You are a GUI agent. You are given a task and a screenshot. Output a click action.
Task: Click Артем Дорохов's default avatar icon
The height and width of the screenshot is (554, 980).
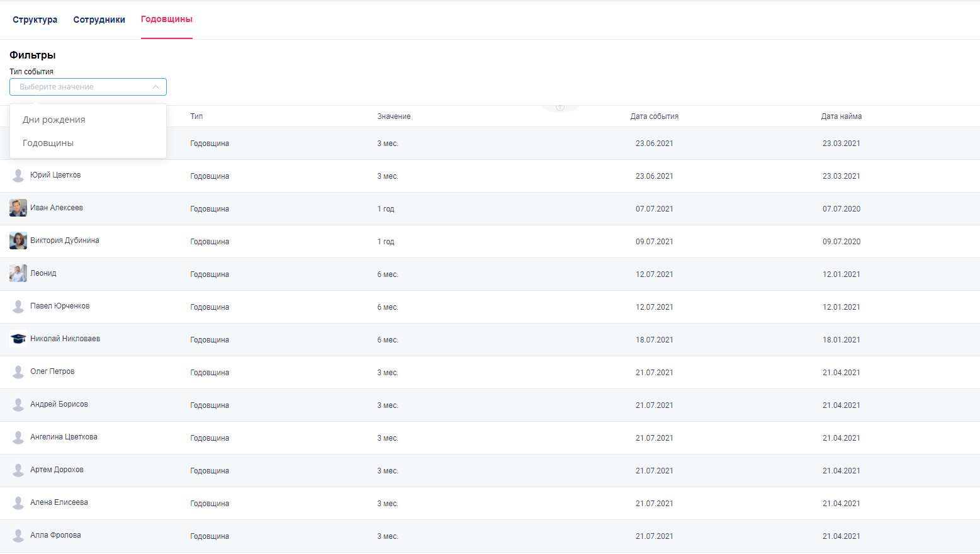[x=18, y=470]
